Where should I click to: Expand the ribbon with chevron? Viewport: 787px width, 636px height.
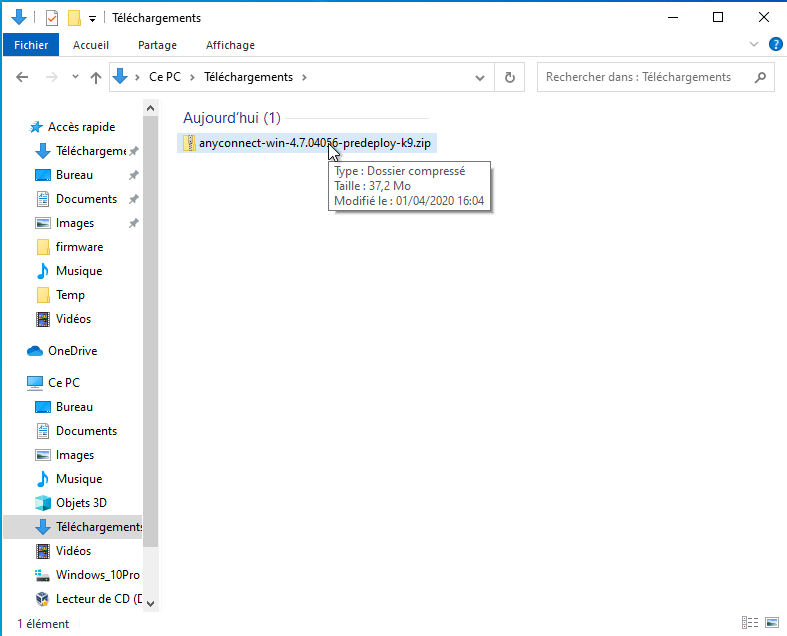[x=754, y=45]
